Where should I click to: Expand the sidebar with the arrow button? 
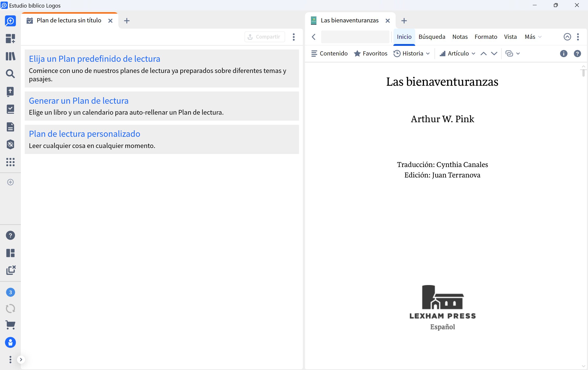coord(21,360)
